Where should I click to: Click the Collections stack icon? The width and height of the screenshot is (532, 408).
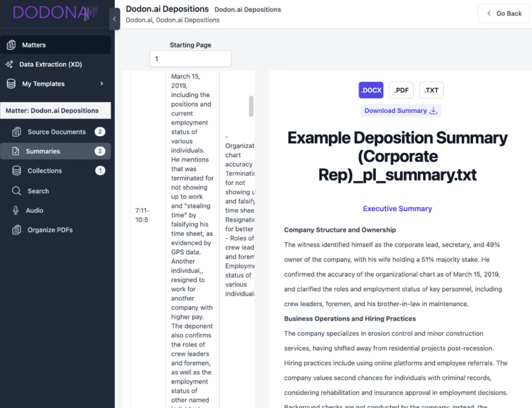(17, 171)
